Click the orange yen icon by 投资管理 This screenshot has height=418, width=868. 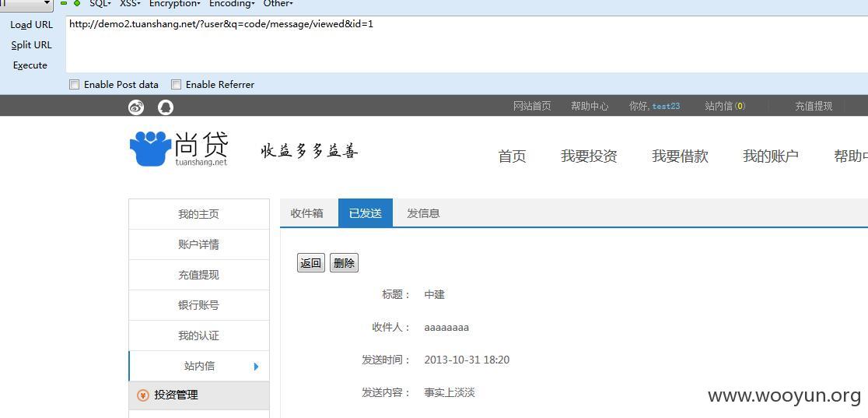(143, 395)
